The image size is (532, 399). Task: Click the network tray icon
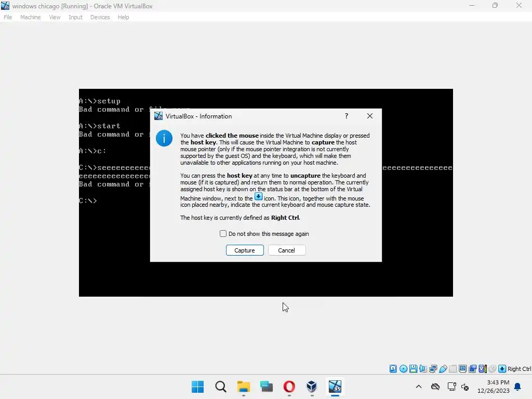pyautogui.click(x=451, y=387)
